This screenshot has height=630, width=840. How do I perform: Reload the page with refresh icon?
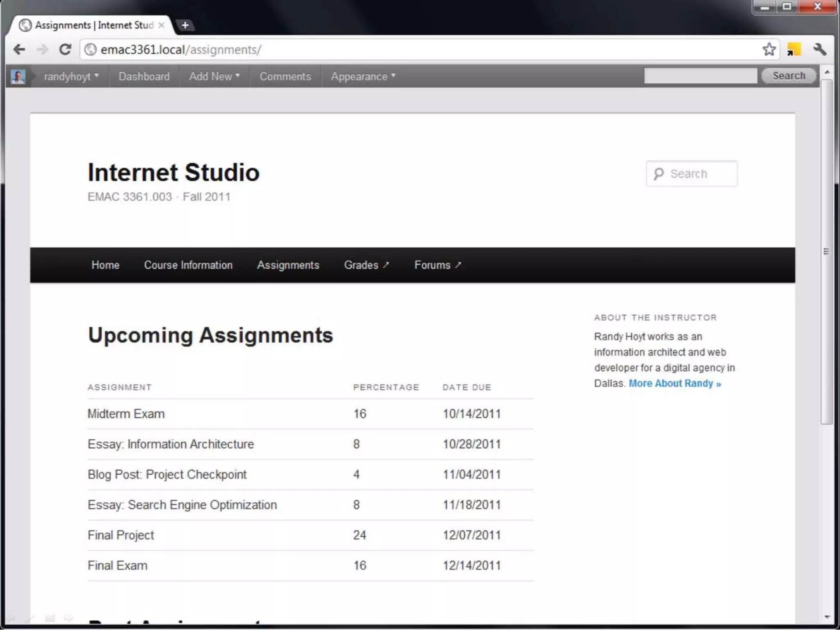pyautogui.click(x=65, y=50)
